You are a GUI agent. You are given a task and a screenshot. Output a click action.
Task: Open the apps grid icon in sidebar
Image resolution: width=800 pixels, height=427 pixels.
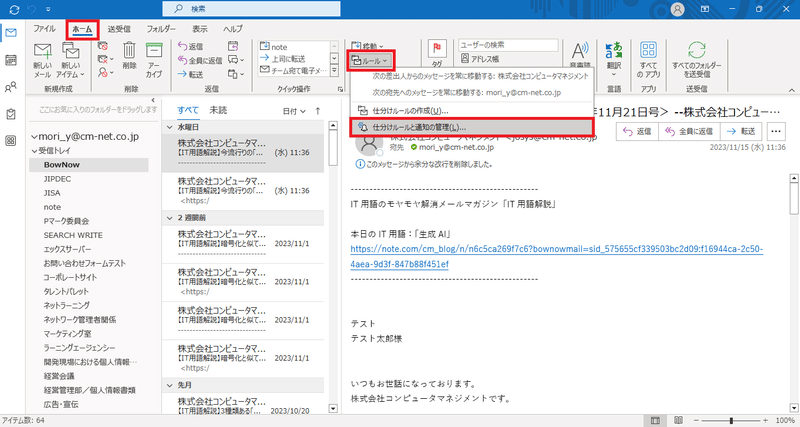point(11,141)
